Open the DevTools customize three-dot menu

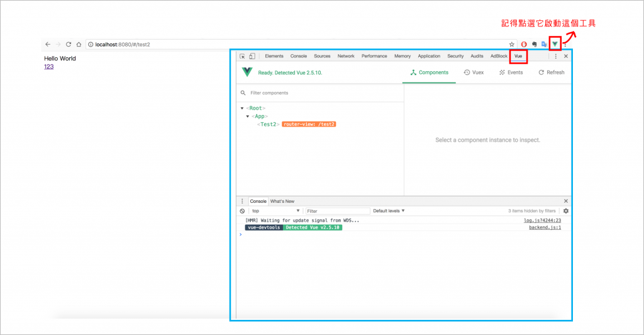(556, 56)
